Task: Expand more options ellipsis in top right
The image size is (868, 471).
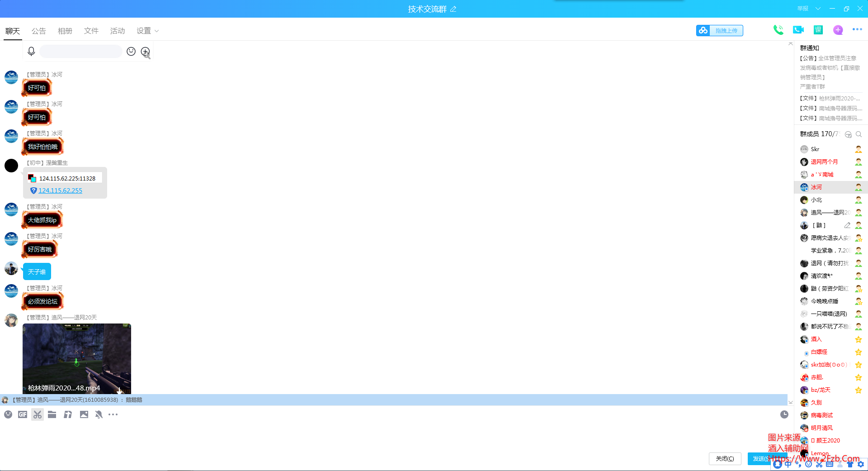Action: (x=857, y=29)
